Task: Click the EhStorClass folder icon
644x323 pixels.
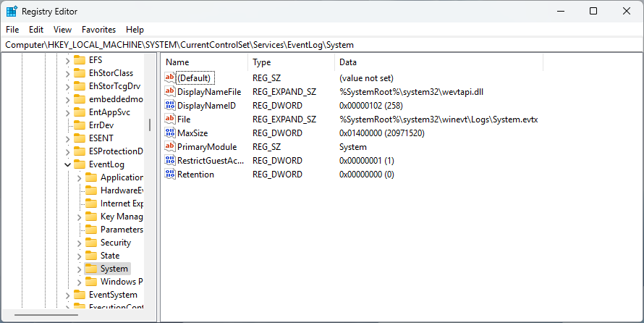Action: [80, 73]
